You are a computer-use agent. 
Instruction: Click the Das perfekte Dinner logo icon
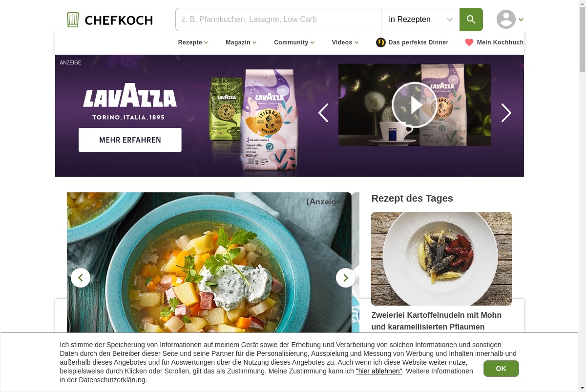click(381, 42)
